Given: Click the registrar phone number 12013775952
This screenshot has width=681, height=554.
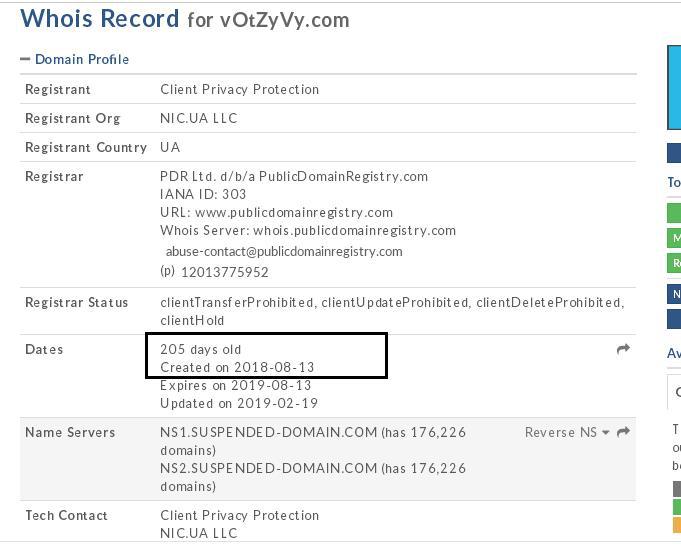Looking at the screenshot, I should tap(224, 271).
